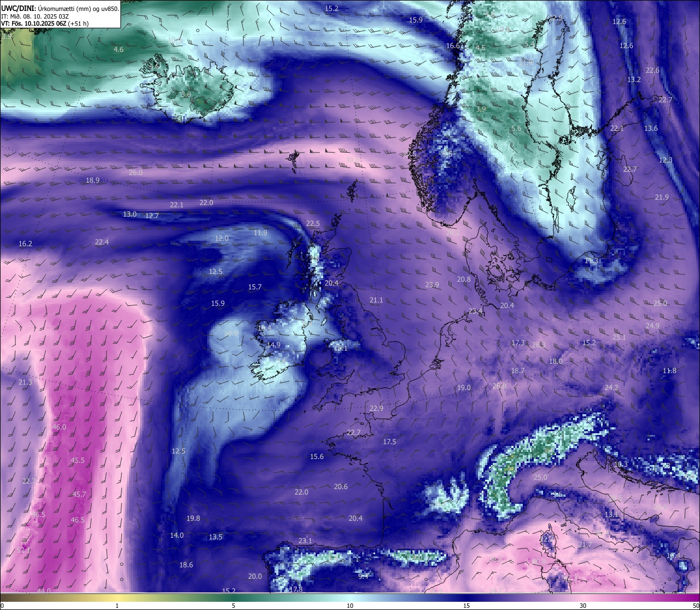Click the 19.0 value over Belgium
This screenshot has width=700, height=610.
(464, 387)
